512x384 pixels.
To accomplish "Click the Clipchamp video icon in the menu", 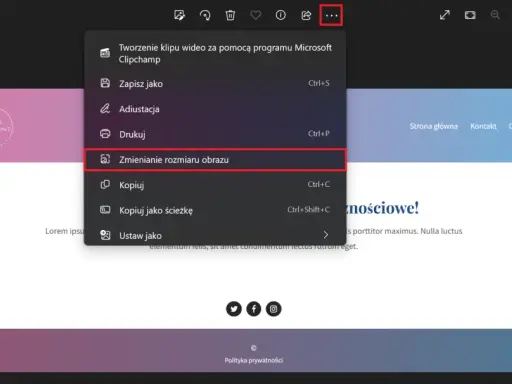I will pos(105,53).
